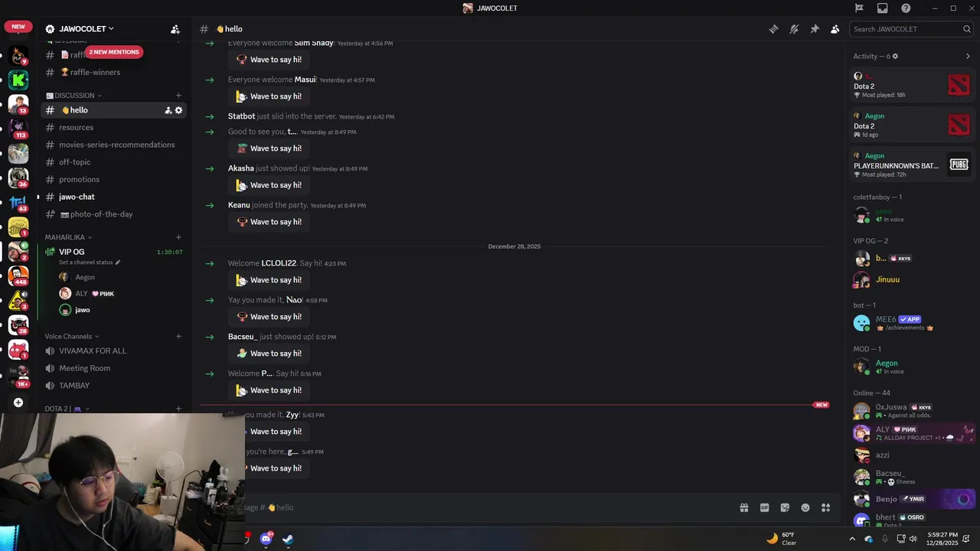Open the gift icon in message bar
Screen dimensions: 980x551
(743, 507)
